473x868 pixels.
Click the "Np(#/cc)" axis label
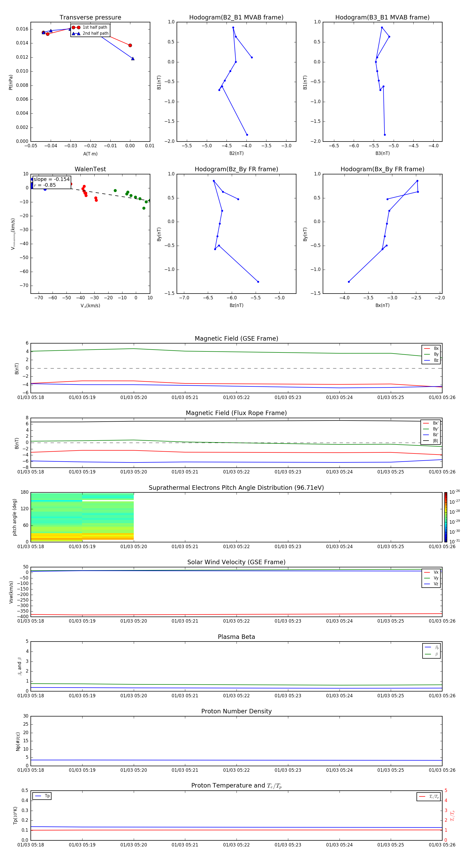pyautogui.click(x=18, y=741)
